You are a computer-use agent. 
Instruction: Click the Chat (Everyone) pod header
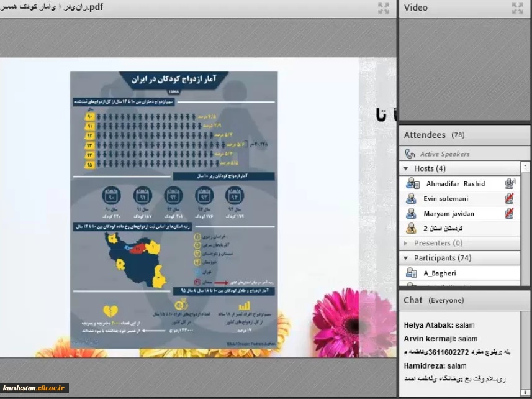[433, 300]
